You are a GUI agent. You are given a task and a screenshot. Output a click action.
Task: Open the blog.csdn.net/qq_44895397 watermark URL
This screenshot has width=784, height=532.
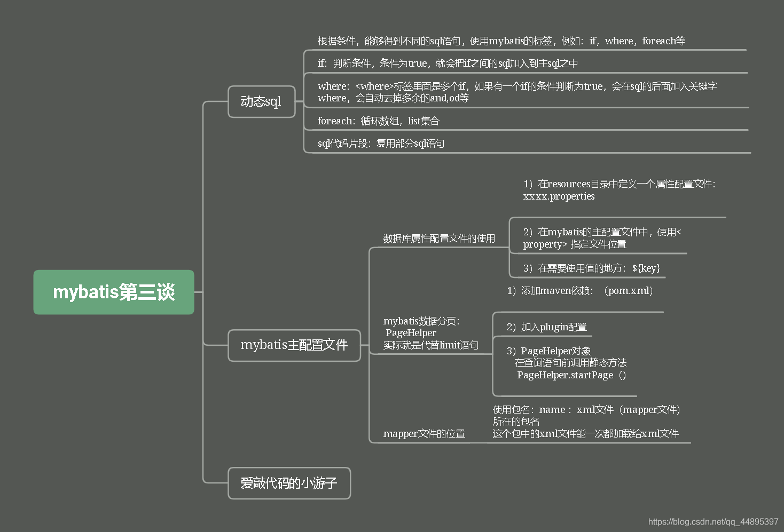713,521
